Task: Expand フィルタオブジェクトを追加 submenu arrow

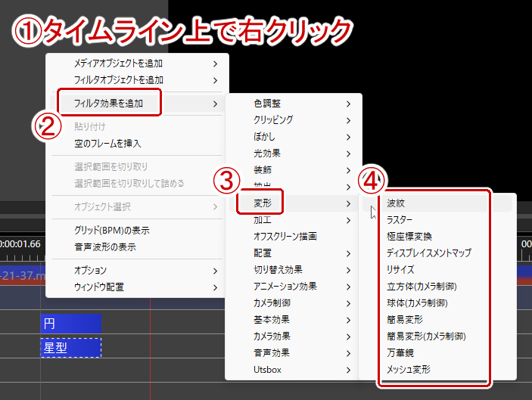Action: point(215,80)
